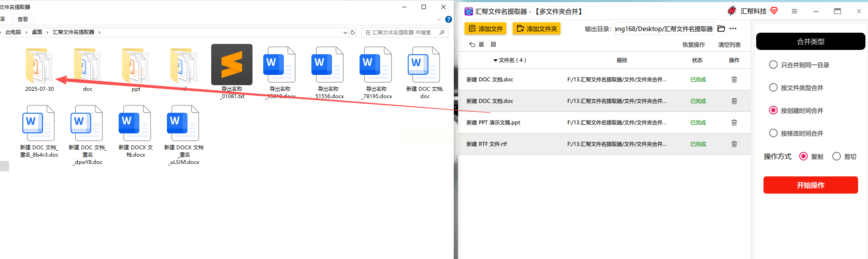Screen dimensions: 868x259
Task: Select 按文件类型合并 radio option
Action: pos(773,88)
